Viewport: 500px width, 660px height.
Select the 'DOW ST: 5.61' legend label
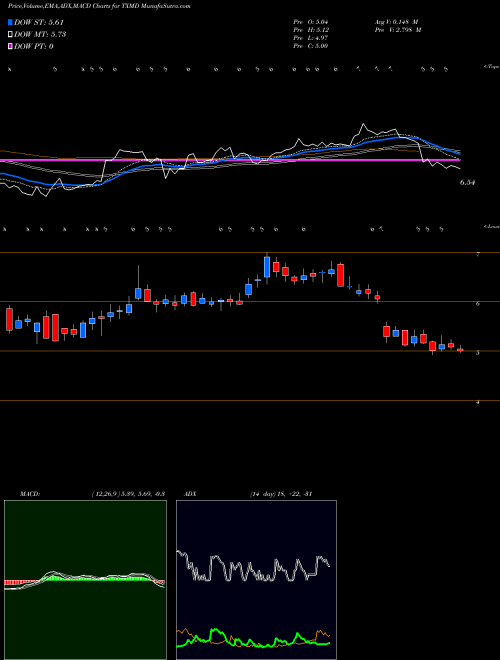39,22
